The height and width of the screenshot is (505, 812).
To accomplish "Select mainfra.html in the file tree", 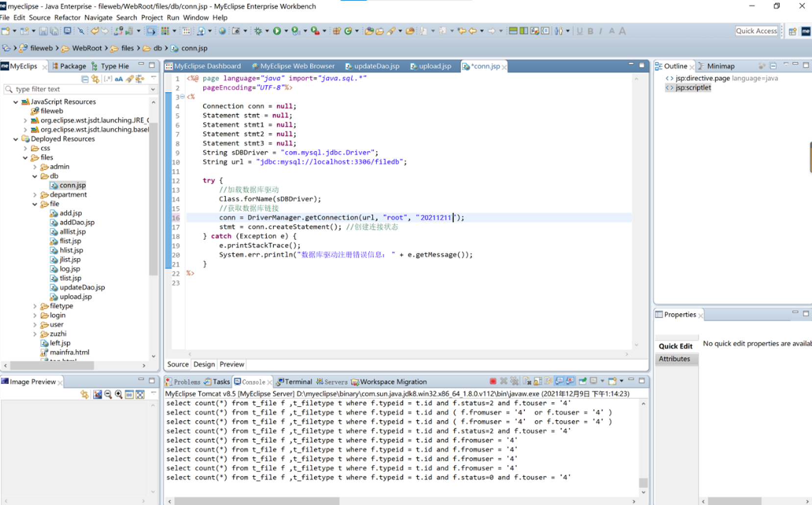I will [x=65, y=353].
